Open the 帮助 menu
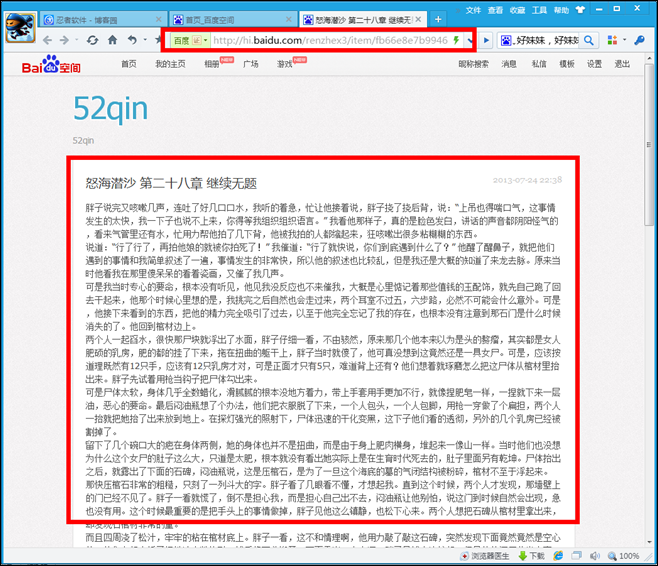This screenshot has height=566, width=658. (x=561, y=10)
